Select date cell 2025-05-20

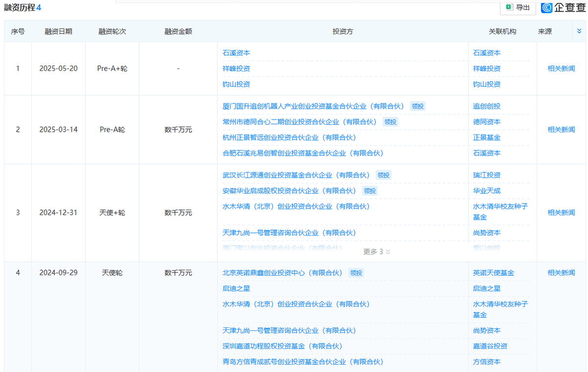58,69
